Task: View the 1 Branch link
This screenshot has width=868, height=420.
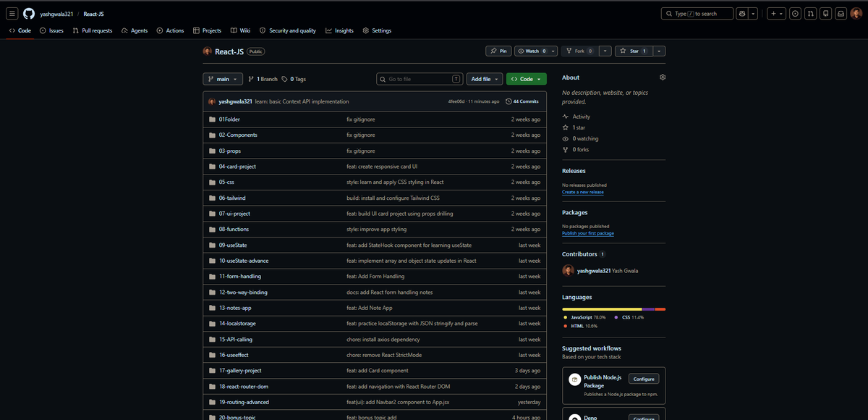Action: click(263, 79)
